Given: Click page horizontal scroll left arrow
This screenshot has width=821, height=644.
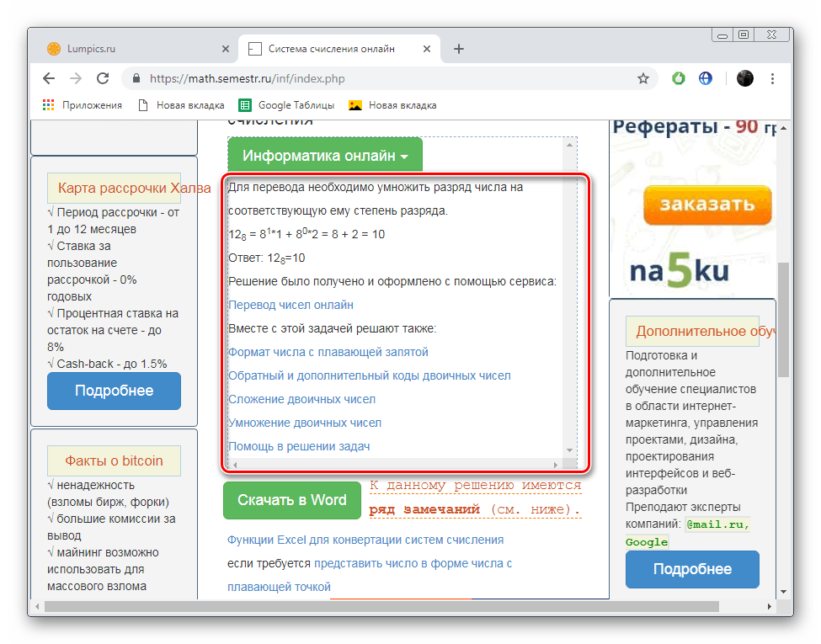Looking at the screenshot, I should click(x=37, y=606).
